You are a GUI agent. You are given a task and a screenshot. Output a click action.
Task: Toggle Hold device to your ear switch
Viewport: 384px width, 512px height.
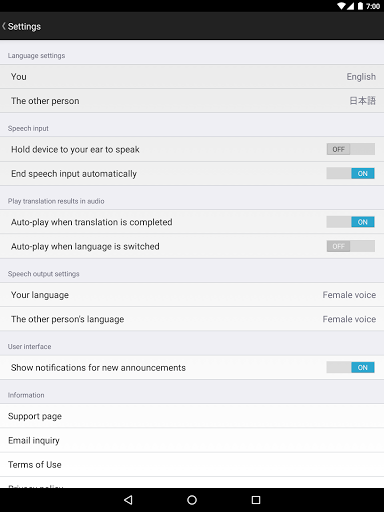[351, 149]
